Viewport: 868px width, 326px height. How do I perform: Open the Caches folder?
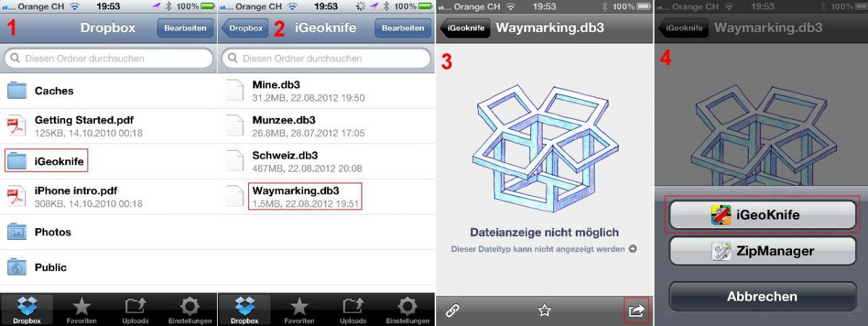[109, 91]
